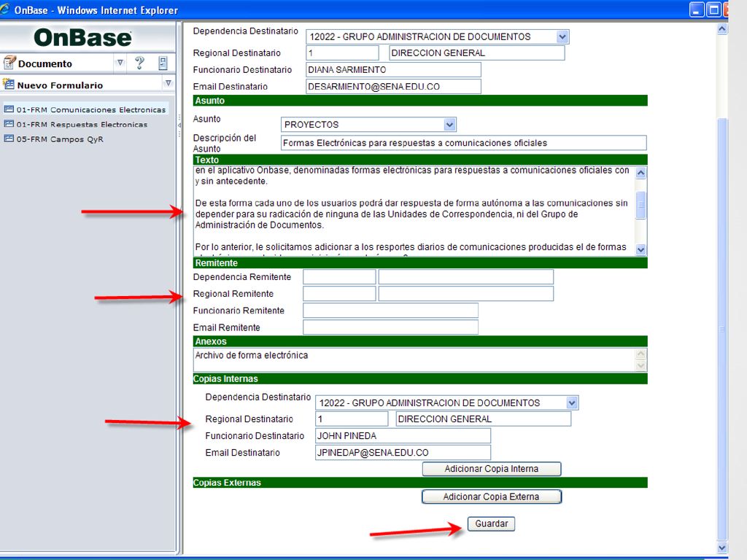Open 05-FRM Campos QyR form

coord(60,139)
